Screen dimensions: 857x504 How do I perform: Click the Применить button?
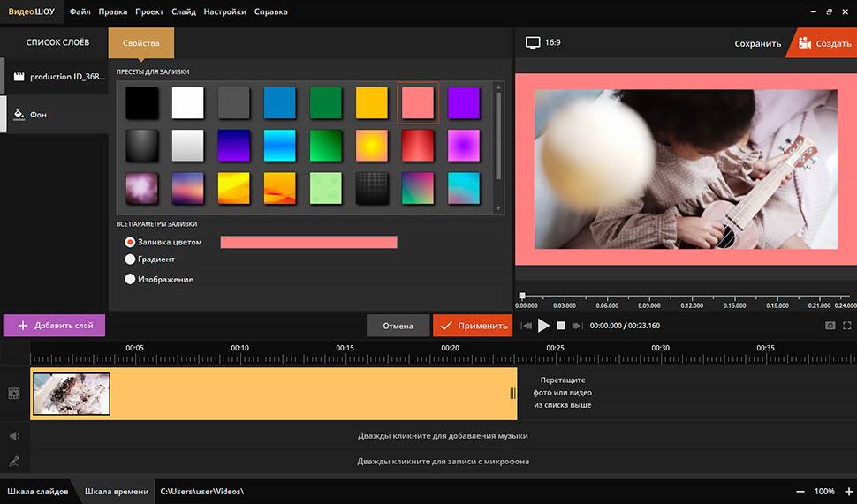coord(473,326)
